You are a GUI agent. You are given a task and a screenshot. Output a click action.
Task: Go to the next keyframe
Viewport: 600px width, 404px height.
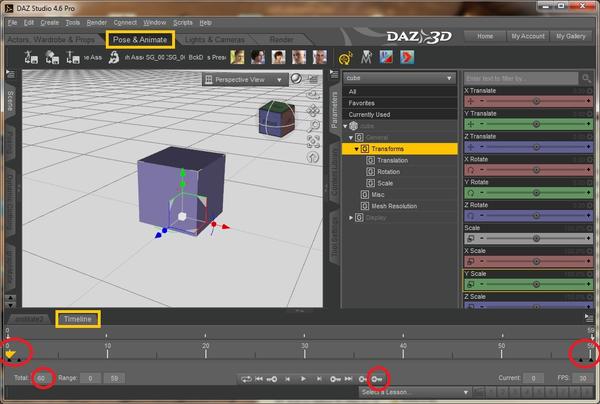click(x=335, y=379)
